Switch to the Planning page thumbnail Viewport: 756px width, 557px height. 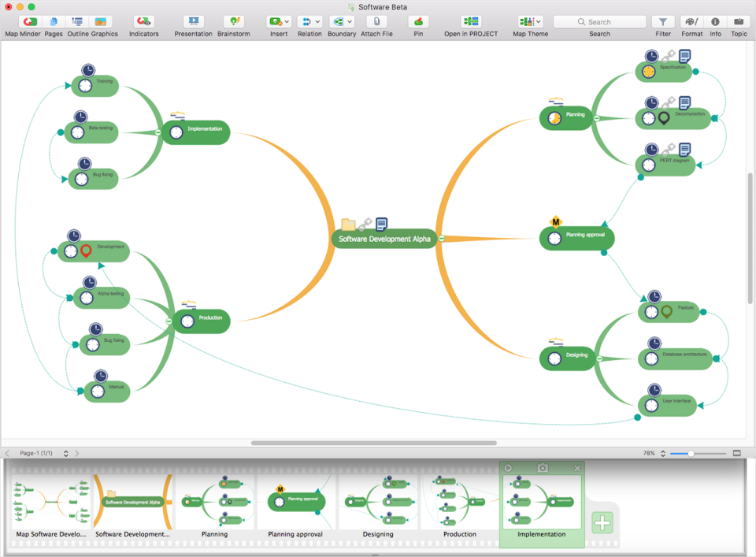(215, 500)
